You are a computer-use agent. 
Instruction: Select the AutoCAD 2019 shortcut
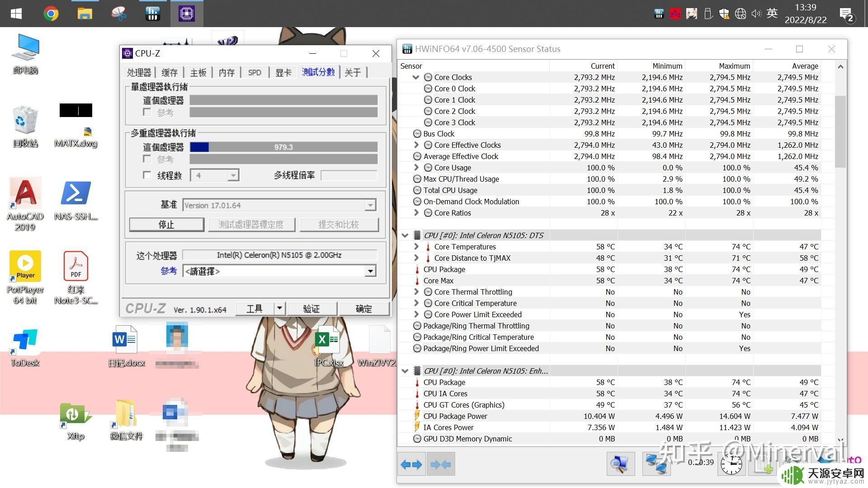25,204
